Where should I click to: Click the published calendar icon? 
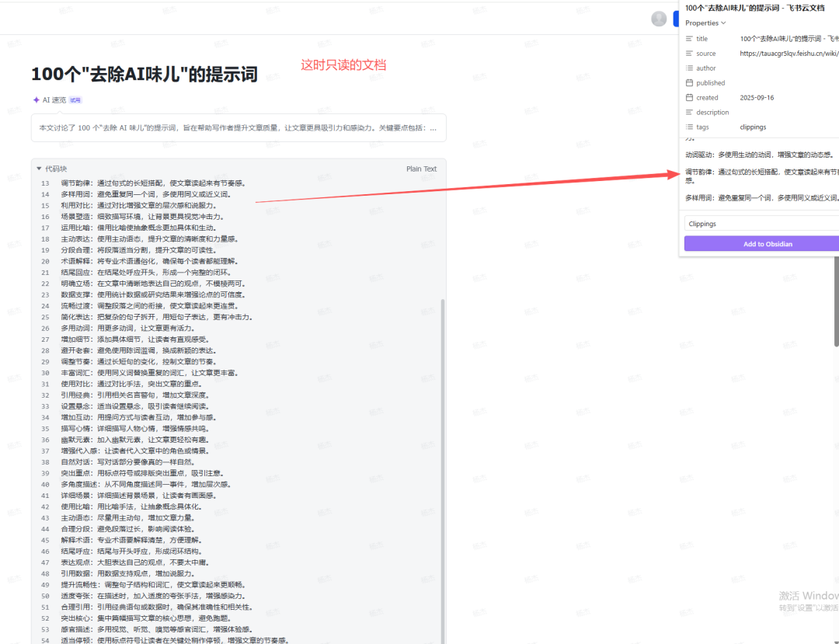tap(688, 82)
